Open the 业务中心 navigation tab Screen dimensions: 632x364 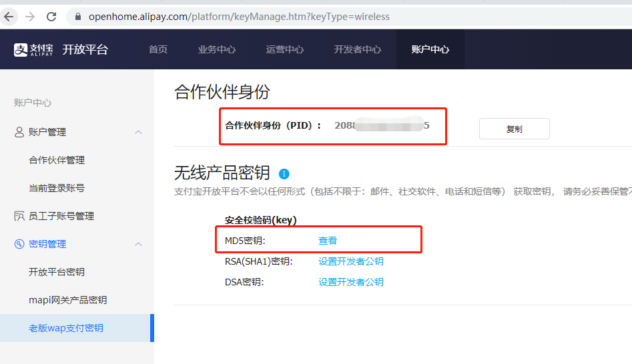click(217, 49)
